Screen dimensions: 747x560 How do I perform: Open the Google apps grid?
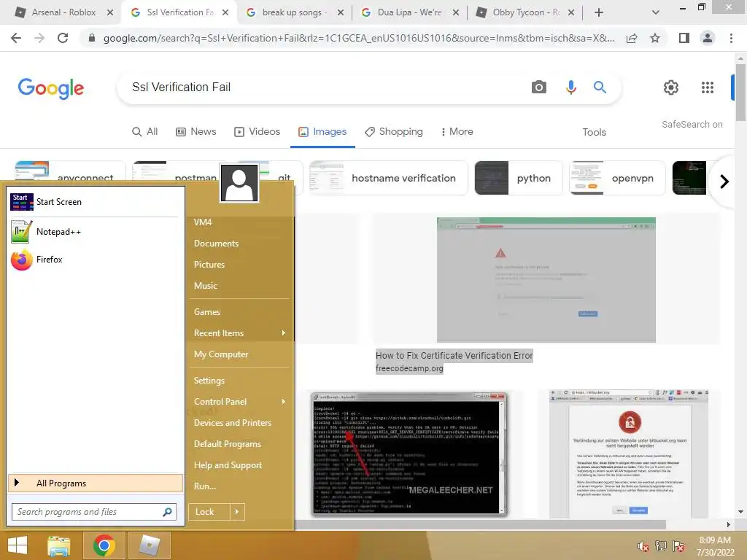[x=708, y=87]
